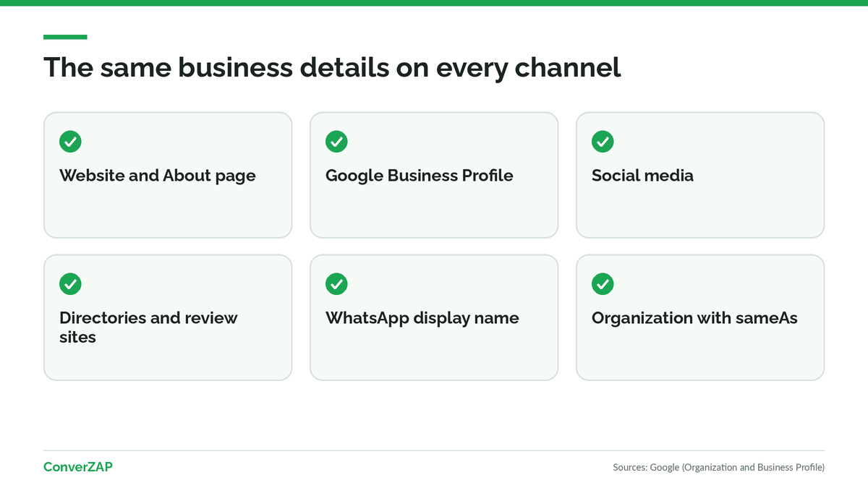Select the 'Social media' card label
This screenshot has height=488, width=868.
[642, 176]
